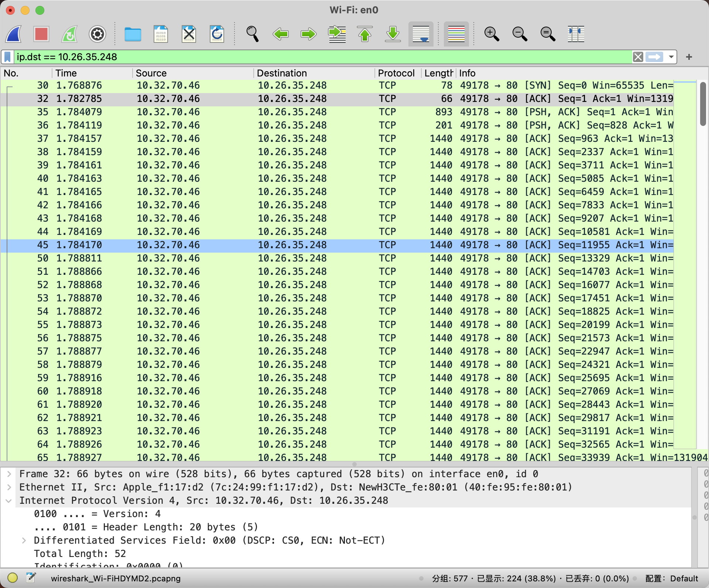Viewport: 709px width, 588px height.
Task: Restart the current capture
Action: tap(69, 34)
